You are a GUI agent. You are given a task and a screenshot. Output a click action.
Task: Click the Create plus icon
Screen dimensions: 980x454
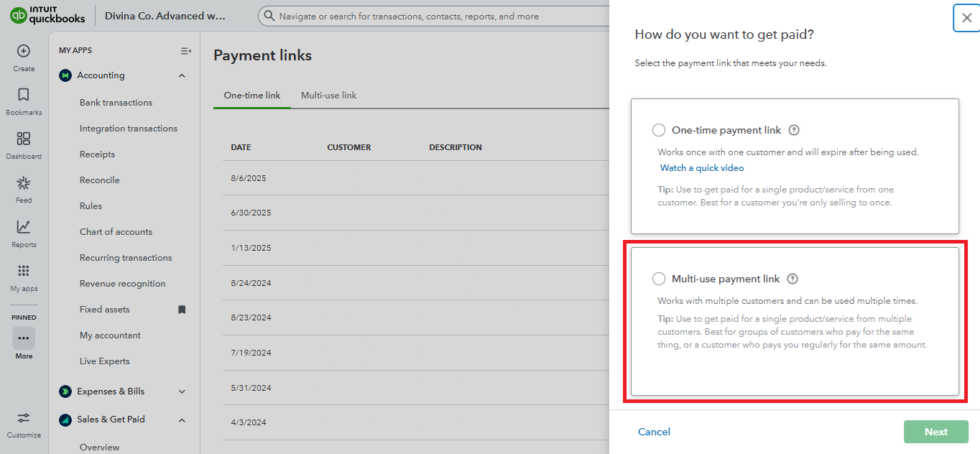[24, 51]
